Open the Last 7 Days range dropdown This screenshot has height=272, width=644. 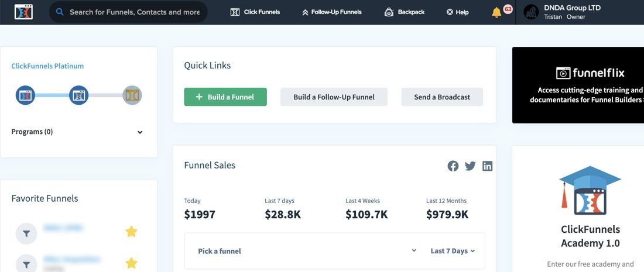[453, 251]
